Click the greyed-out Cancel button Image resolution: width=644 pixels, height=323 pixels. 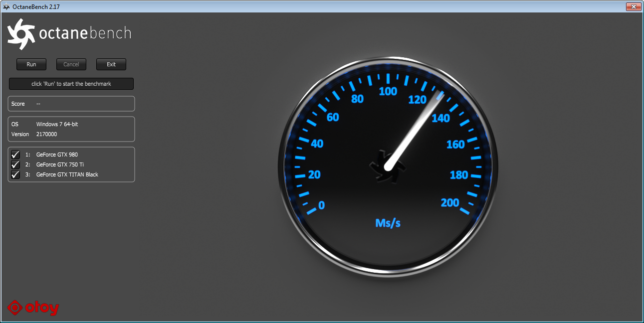pyautogui.click(x=71, y=64)
